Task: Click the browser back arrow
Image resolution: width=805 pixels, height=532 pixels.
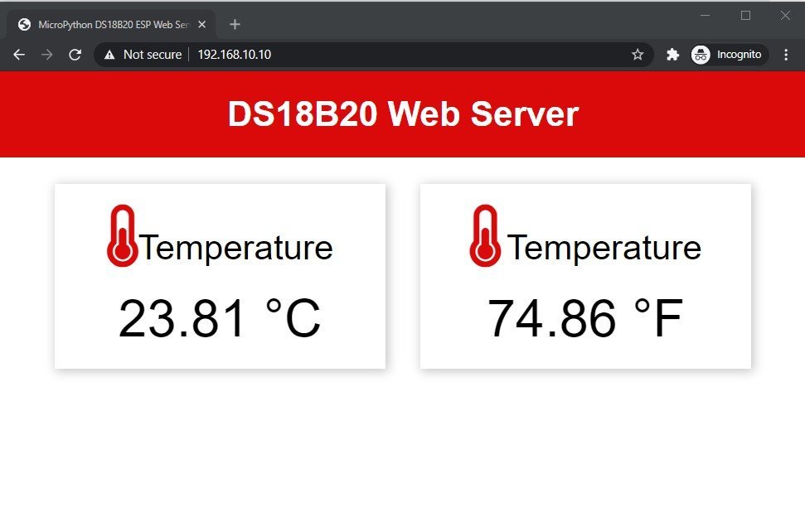Action: click(x=19, y=55)
